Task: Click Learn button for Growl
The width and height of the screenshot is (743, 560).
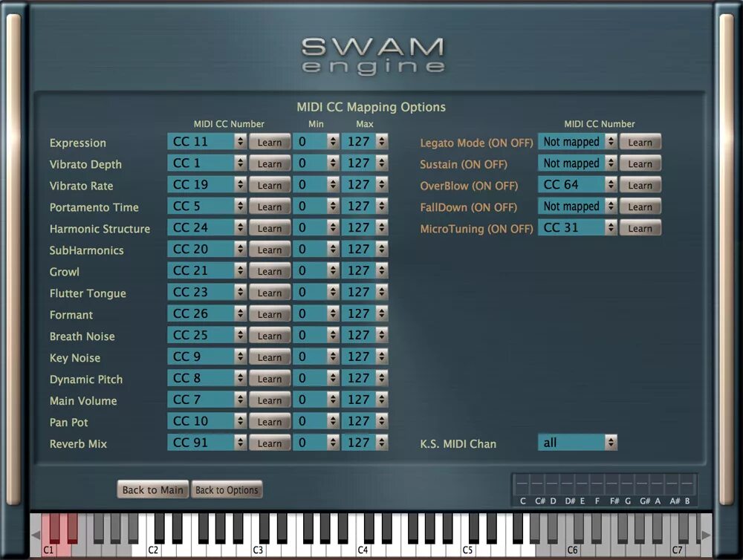Action: [x=270, y=271]
